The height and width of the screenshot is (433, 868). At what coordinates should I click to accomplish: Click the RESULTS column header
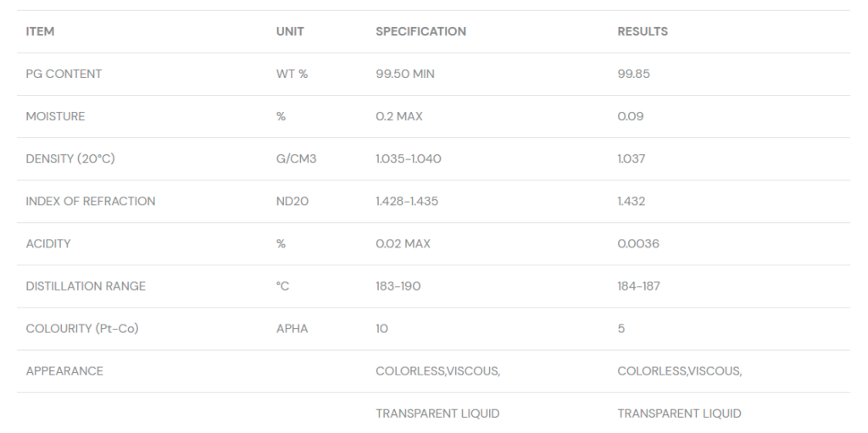click(x=642, y=31)
